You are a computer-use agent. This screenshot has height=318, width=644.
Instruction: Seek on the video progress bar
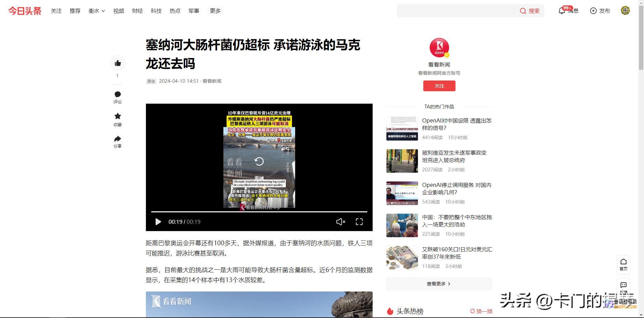click(x=259, y=212)
